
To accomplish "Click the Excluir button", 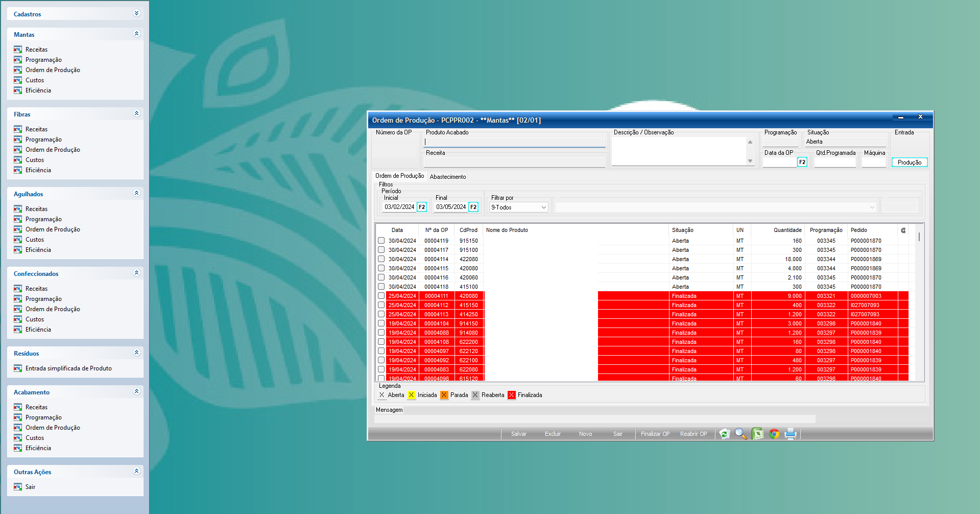I will point(553,434).
